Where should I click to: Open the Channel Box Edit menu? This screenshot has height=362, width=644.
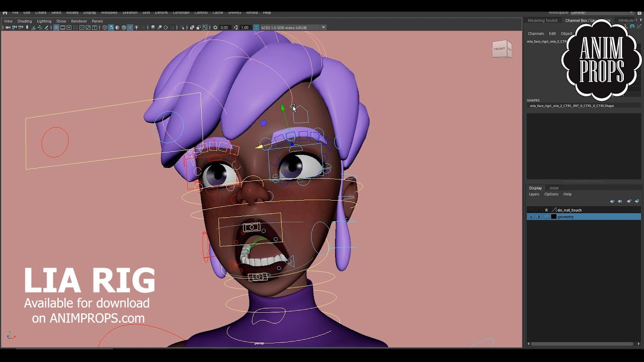552,34
